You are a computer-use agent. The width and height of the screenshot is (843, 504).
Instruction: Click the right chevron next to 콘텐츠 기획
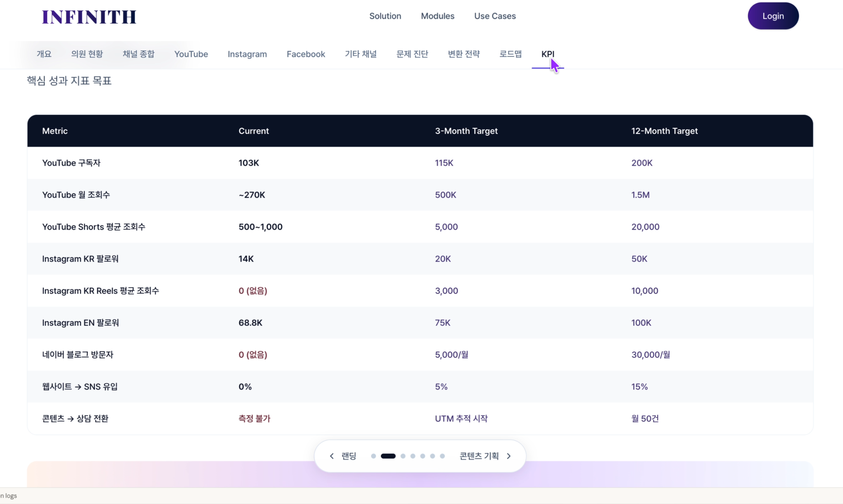[x=509, y=456]
